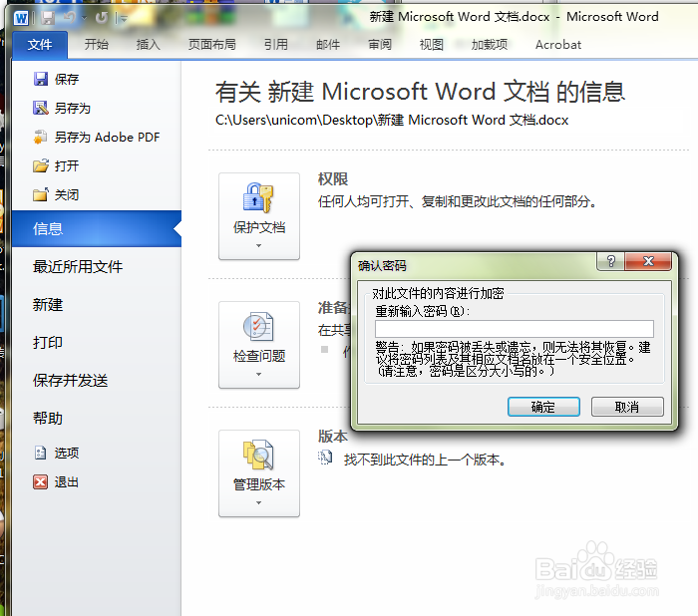Switch to the 页面布局 ribbon tab

pyautogui.click(x=211, y=45)
